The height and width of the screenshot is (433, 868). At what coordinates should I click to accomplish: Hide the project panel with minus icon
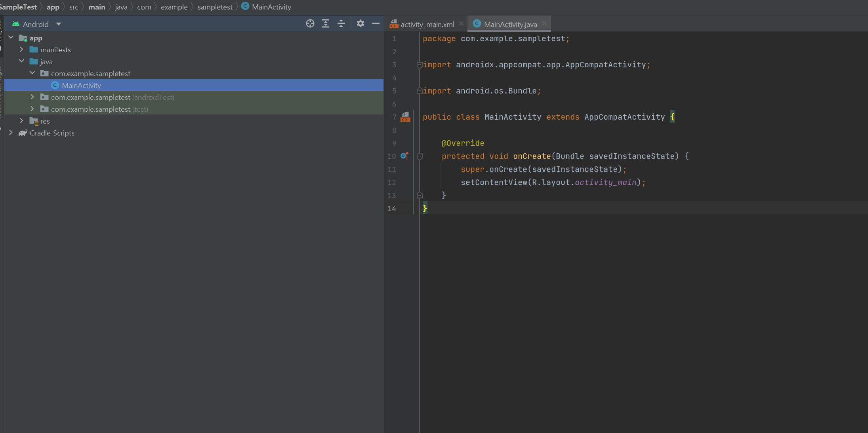click(376, 24)
